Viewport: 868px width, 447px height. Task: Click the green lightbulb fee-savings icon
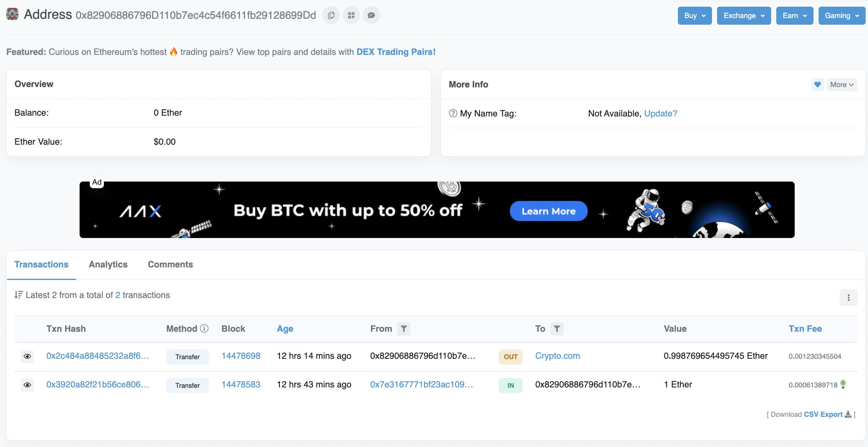coord(843,384)
